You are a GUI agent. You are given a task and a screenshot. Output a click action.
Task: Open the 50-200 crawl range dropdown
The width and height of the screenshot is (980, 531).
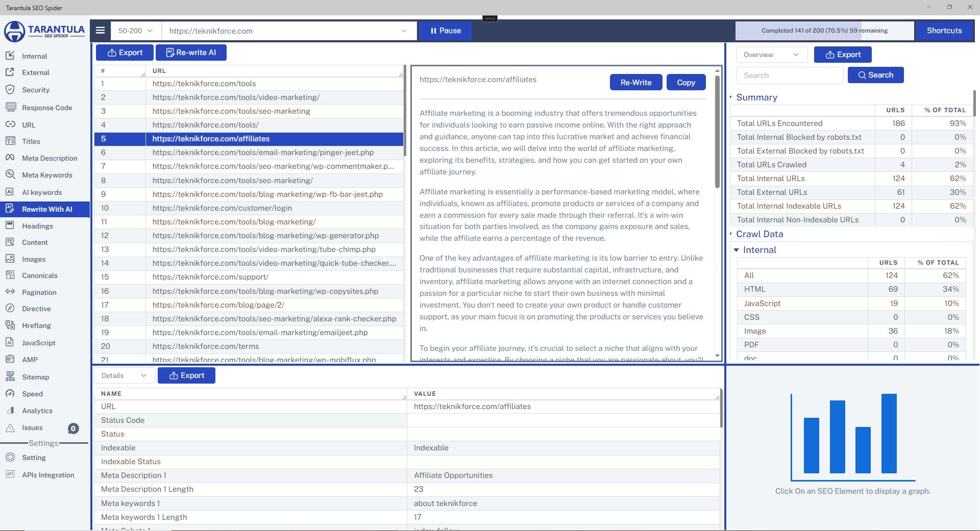coord(135,31)
